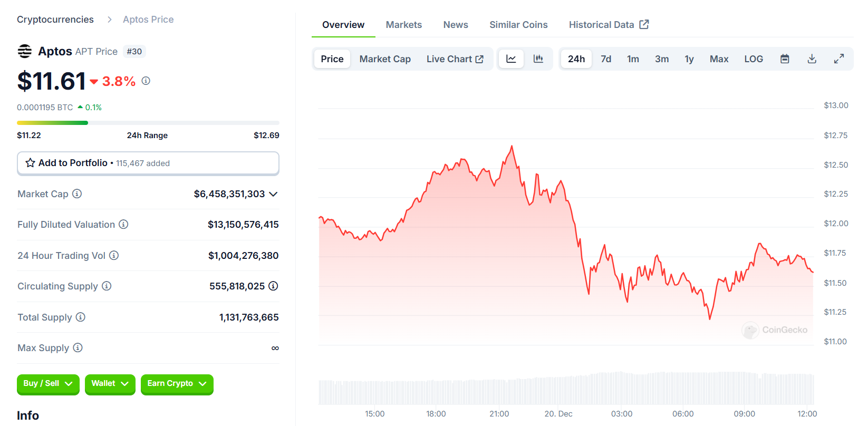Toggle LOG scale on chart
The height and width of the screenshot is (426, 868).
tap(754, 59)
